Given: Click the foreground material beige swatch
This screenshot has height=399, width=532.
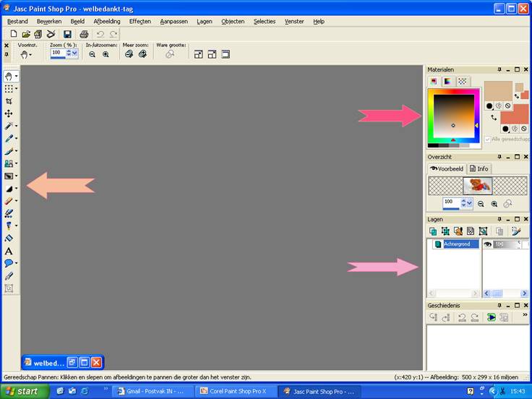Looking at the screenshot, I should (498, 91).
